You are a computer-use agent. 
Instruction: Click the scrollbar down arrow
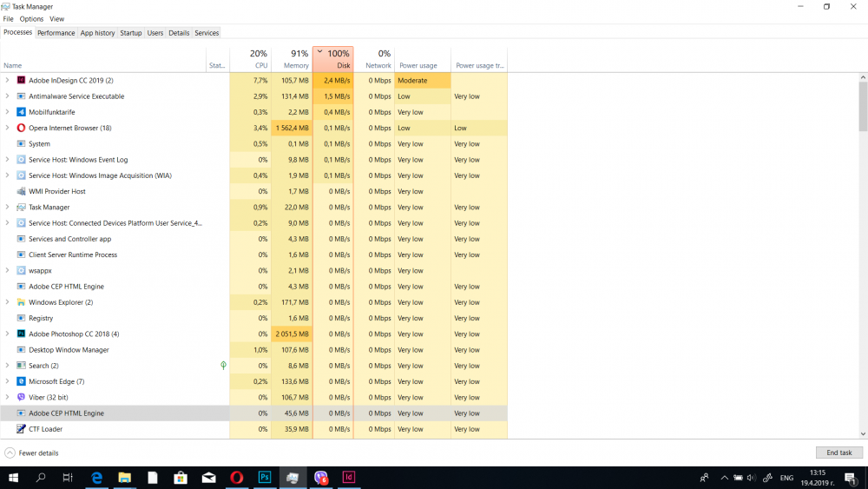point(863,434)
